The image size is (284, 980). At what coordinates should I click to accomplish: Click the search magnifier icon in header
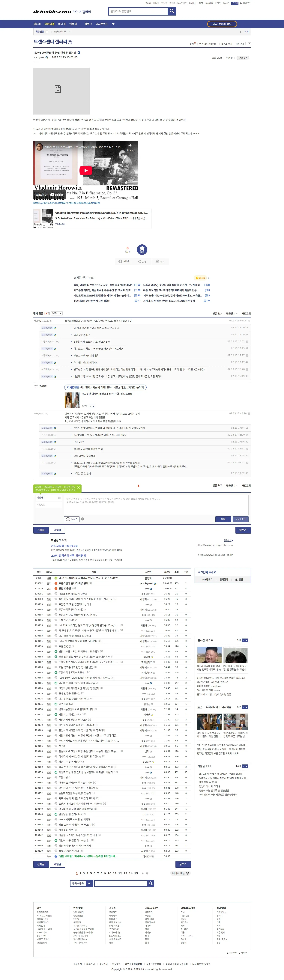click(172, 11)
